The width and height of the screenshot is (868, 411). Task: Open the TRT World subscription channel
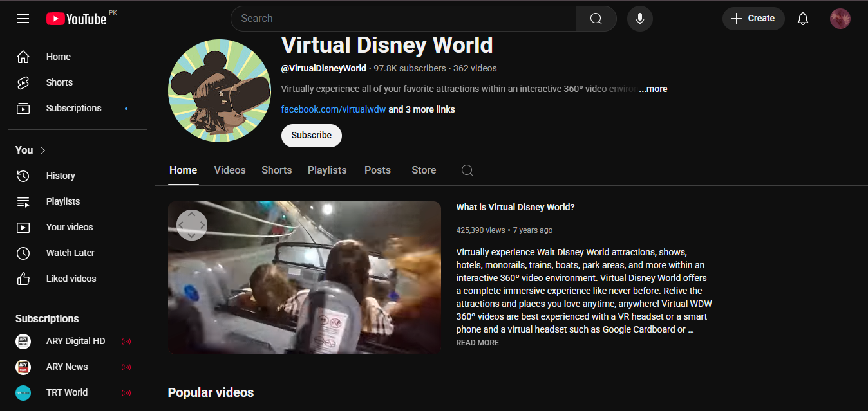[x=67, y=392]
